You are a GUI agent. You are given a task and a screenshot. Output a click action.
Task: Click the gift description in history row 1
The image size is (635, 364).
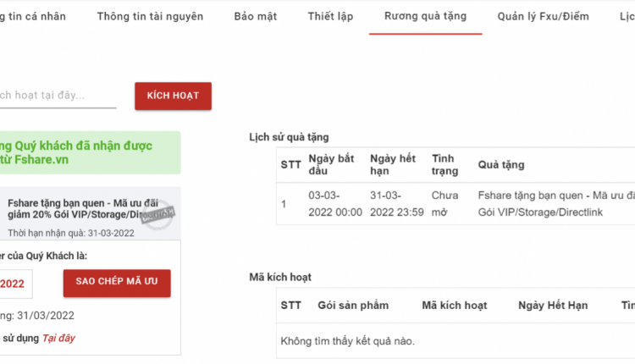[556, 204]
